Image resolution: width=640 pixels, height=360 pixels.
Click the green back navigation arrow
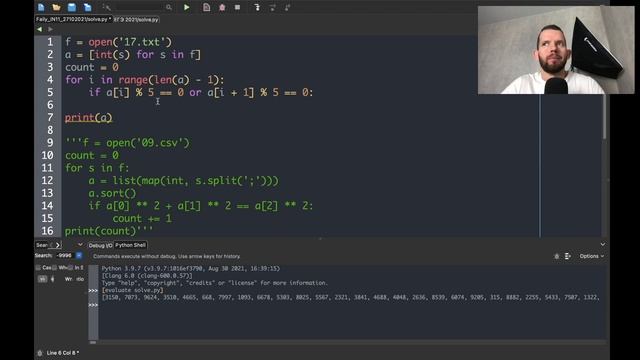[39, 29]
